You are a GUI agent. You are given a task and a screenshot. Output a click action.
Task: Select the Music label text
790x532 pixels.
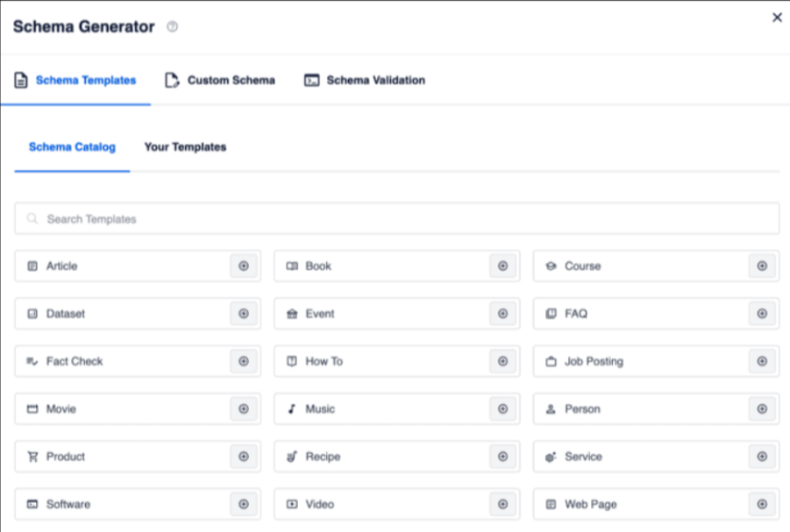point(320,409)
